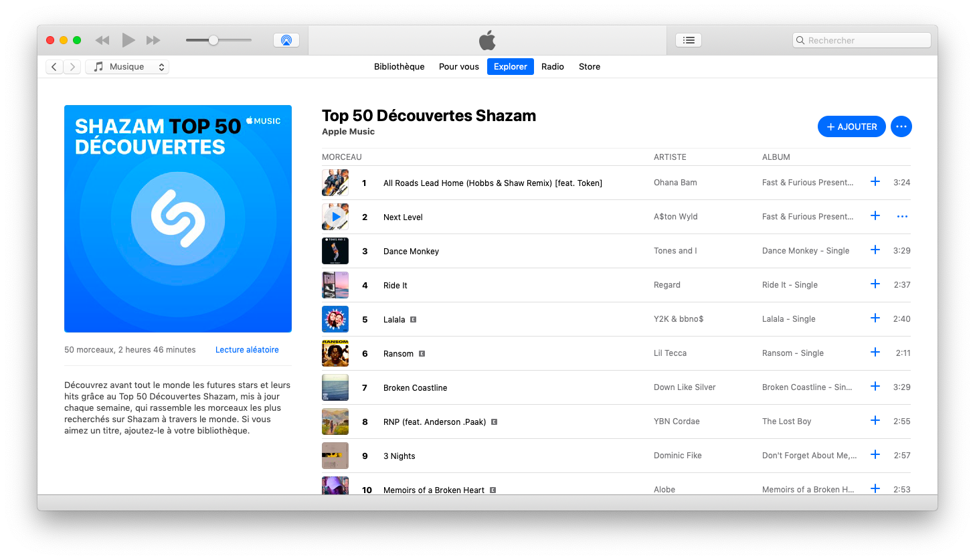
Task: Click 3 Nights album artwork
Action: (x=335, y=456)
